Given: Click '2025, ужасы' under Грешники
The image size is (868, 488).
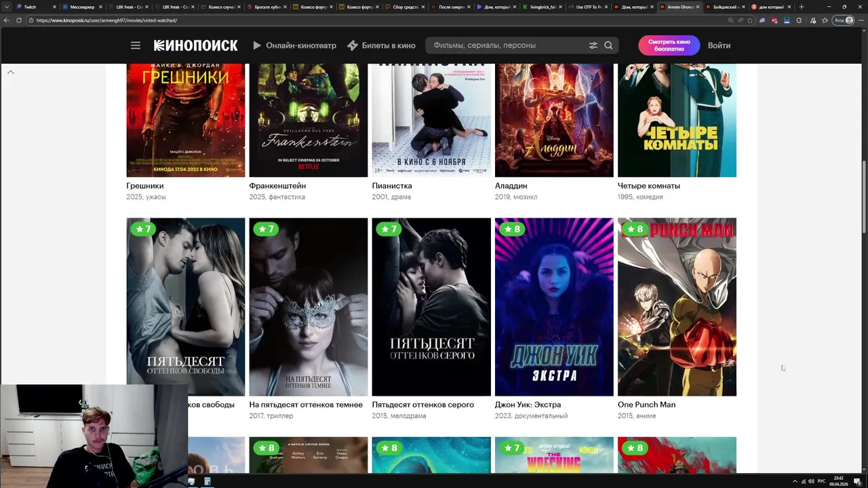Looking at the screenshot, I should 146,197.
